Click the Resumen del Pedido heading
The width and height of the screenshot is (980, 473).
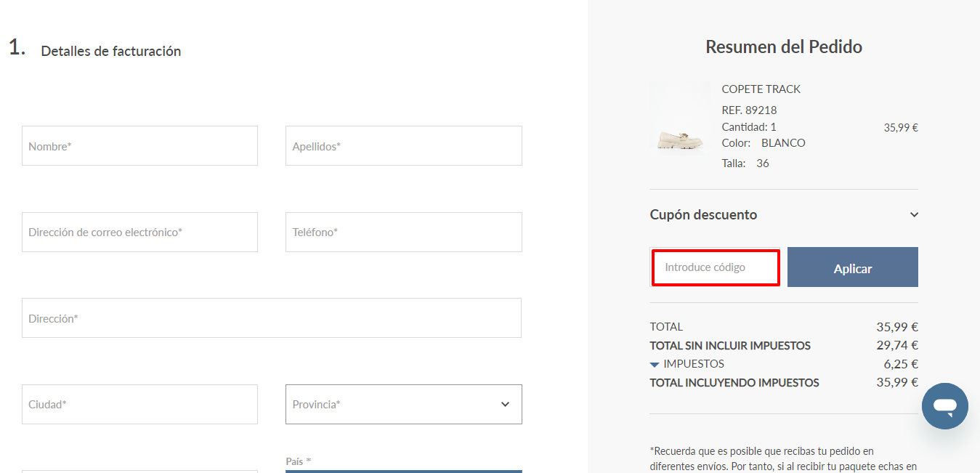(x=784, y=47)
